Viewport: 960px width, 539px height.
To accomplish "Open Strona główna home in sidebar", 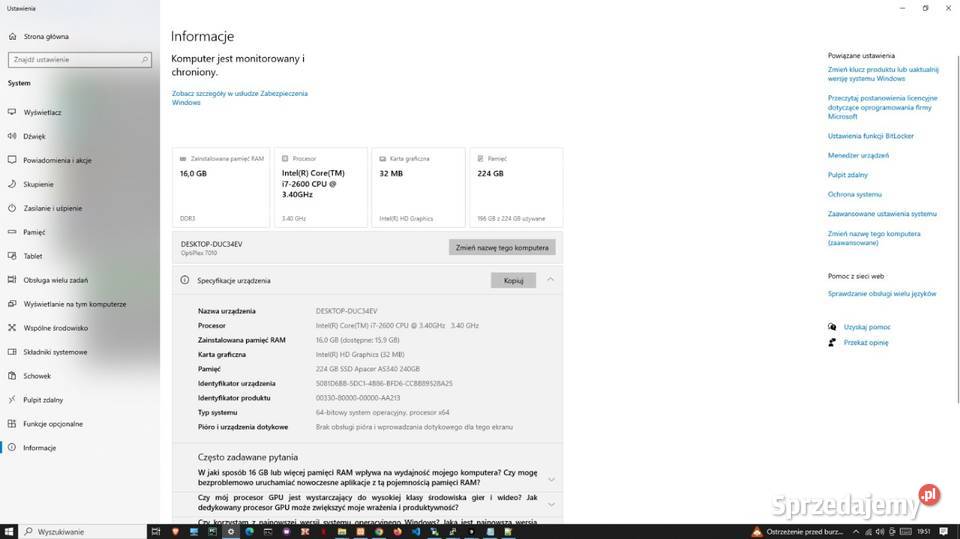I will (40, 36).
